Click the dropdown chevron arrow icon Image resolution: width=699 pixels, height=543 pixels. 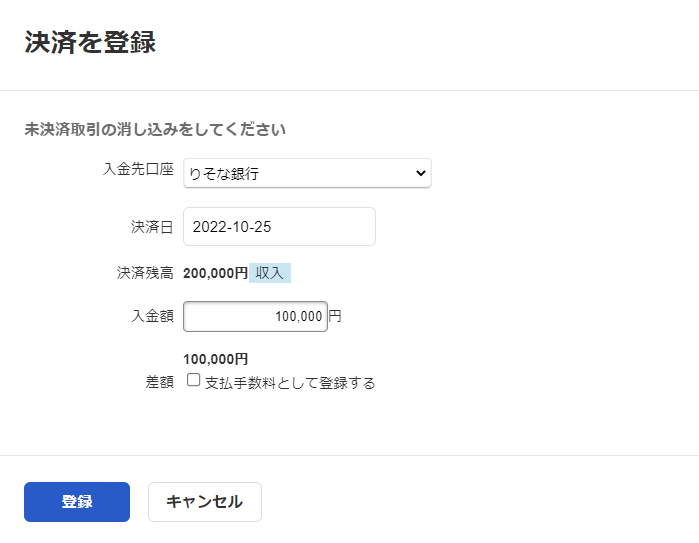[420, 173]
